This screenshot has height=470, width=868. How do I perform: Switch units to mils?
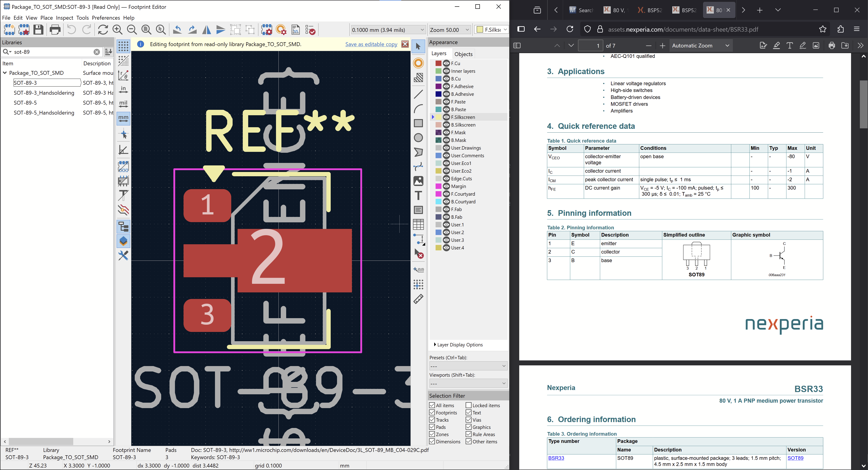[x=123, y=104]
